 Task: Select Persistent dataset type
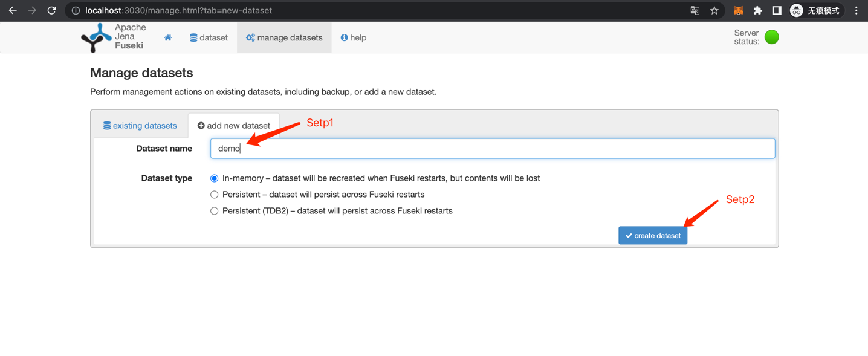tap(214, 195)
